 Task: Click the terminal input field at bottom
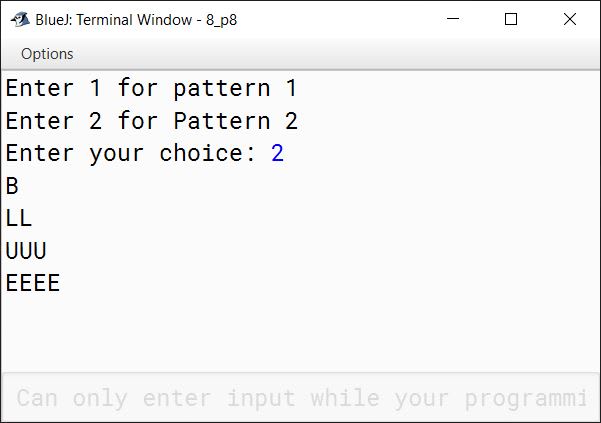pyautogui.click(x=300, y=397)
